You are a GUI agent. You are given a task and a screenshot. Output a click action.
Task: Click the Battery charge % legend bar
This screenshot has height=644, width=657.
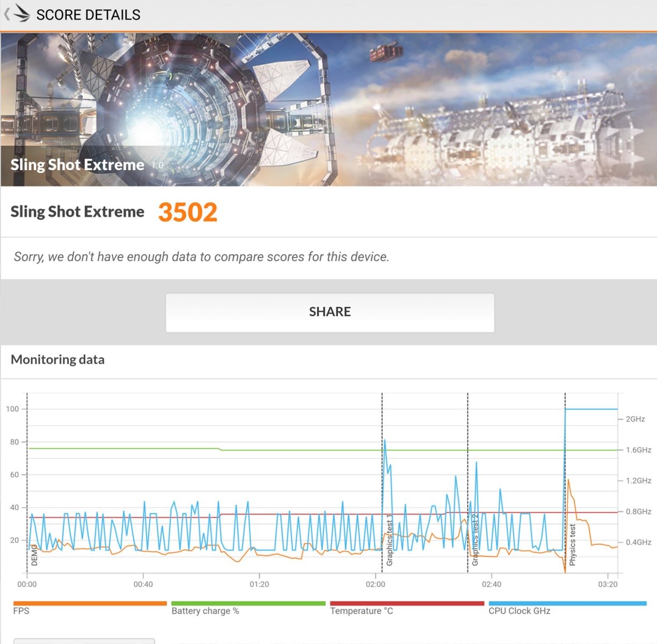pyautogui.click(x=249, y=603)
